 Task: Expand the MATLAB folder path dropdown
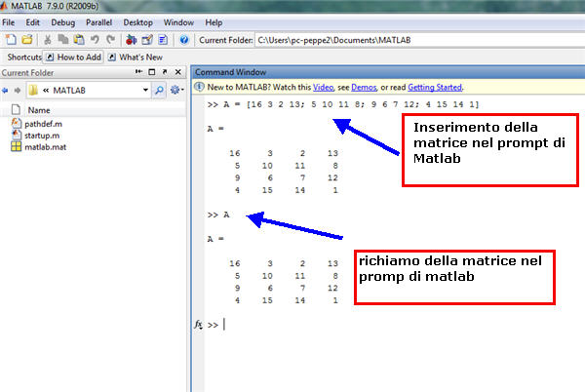145,90
